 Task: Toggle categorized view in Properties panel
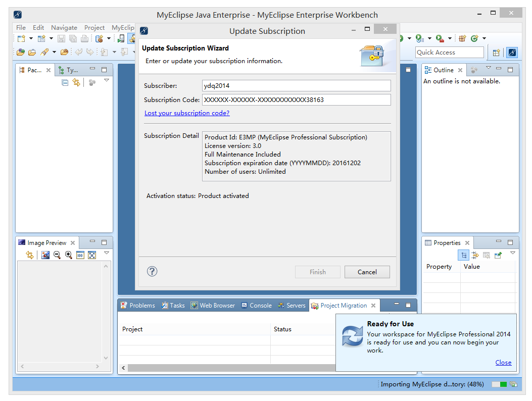pyautogui.click(x=464, y=256)
